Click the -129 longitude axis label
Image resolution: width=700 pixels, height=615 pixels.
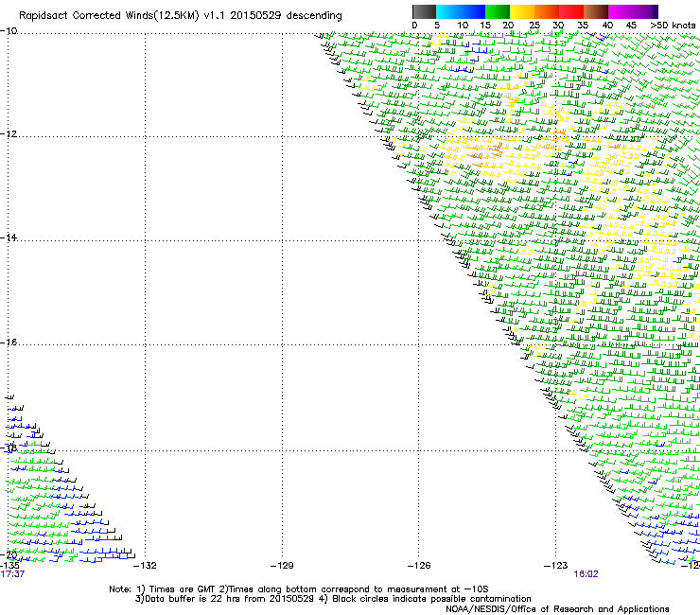pyautogui.click(x=282, y=566)
